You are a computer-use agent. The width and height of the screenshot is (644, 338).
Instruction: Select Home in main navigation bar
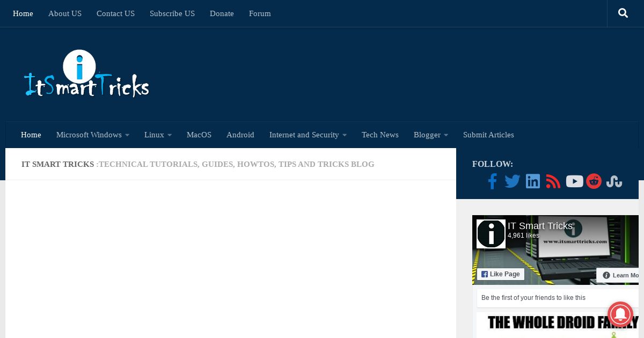(31, 135)
